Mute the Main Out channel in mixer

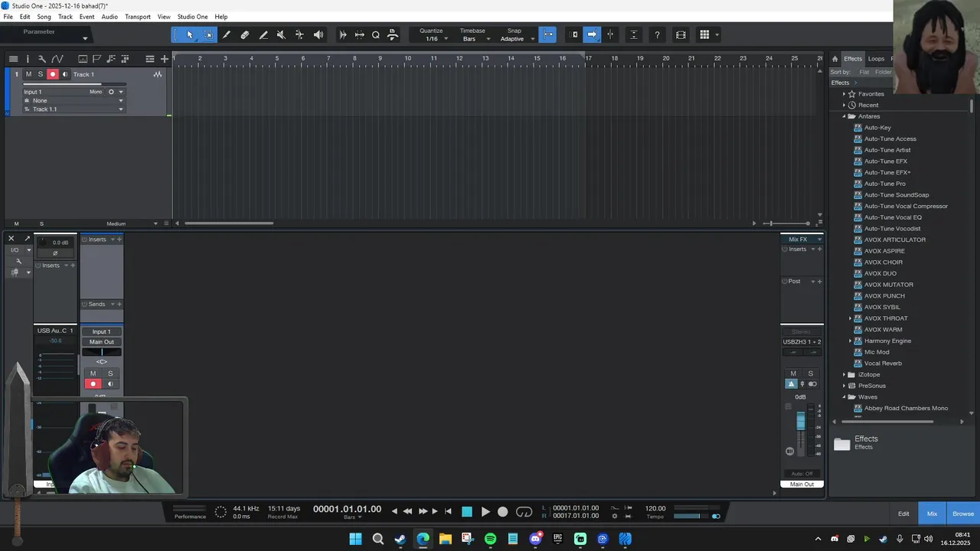pyautogui.click(x=793, y=373)
